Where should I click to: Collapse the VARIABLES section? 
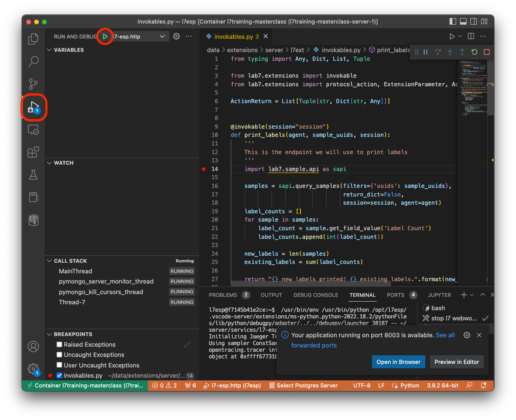click(x=49, y=50)
